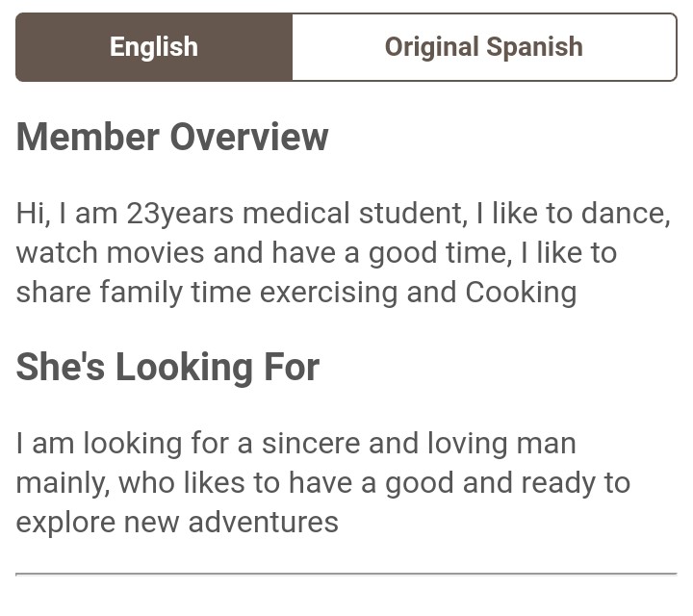Open the Original Spanish tab
This screenshot has height=616, width=693.
(x=484, y=47)
